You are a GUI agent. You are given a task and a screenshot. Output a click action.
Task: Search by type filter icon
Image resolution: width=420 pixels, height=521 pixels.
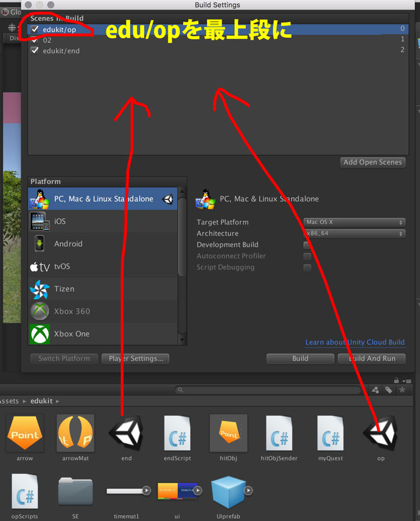pyautogui.click(x=375, y=390)
